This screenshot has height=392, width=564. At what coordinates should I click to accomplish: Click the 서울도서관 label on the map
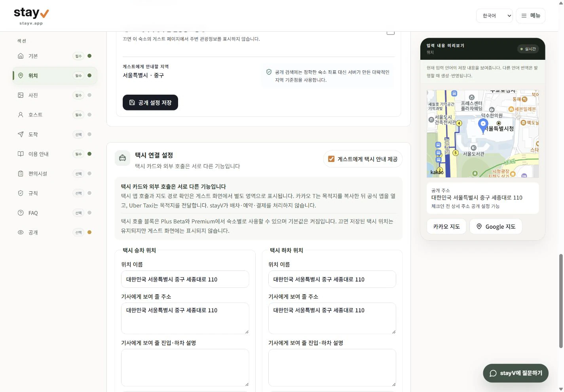(474, 154)
